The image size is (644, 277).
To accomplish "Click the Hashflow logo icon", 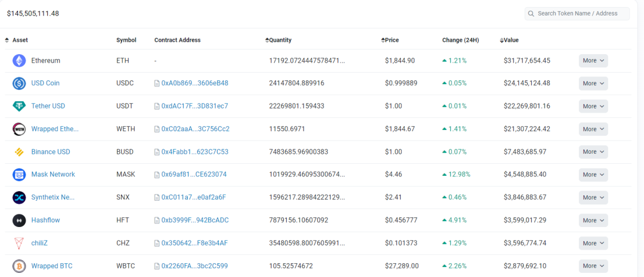I will click(x=19, y=220).
